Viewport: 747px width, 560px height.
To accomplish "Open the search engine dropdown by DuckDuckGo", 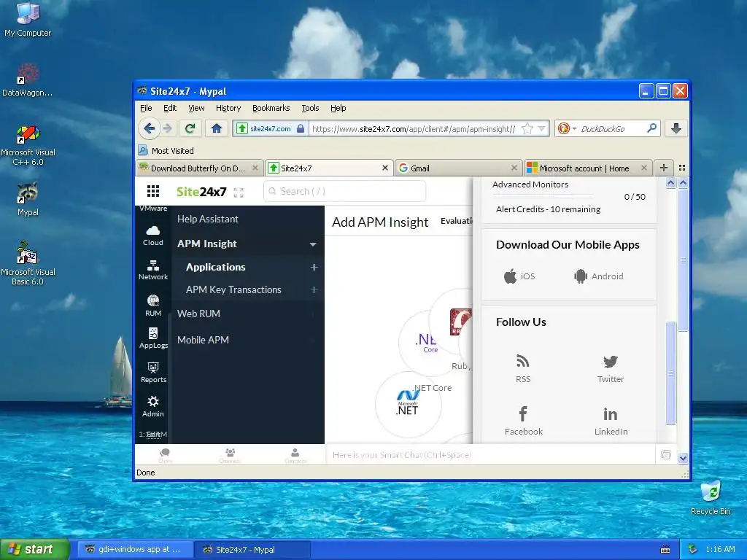I will (x=574, y=128).
